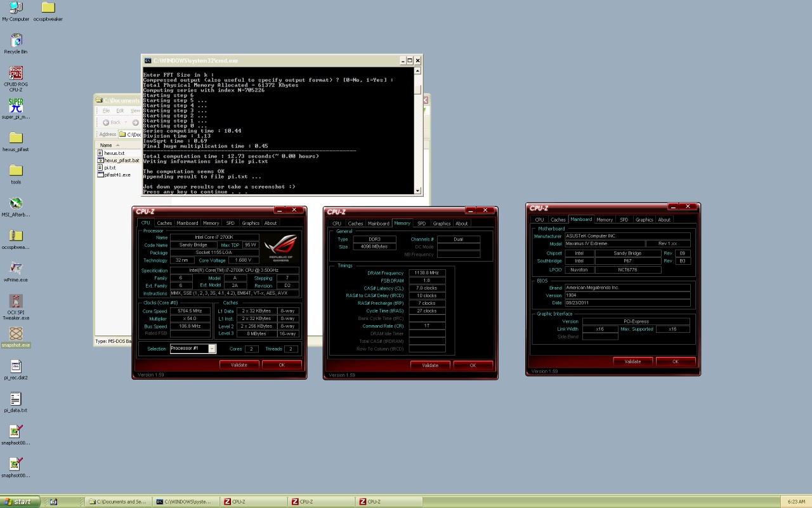
Task: Open OCX SPI Tweaker.exe icon
Action: click(x=16, y=301)
